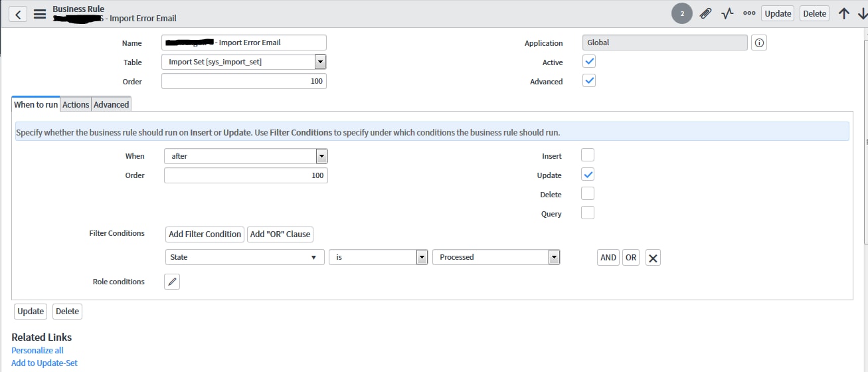Open the Personalize all link
Image resolution: width=868 pixels, height=372 pixels.
tap(37, 350)
